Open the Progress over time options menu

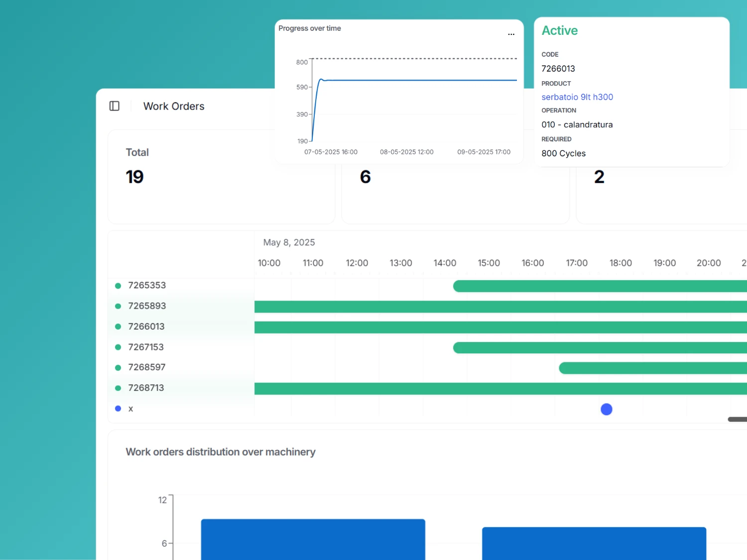pyautogui.click(x=511, y=34)
